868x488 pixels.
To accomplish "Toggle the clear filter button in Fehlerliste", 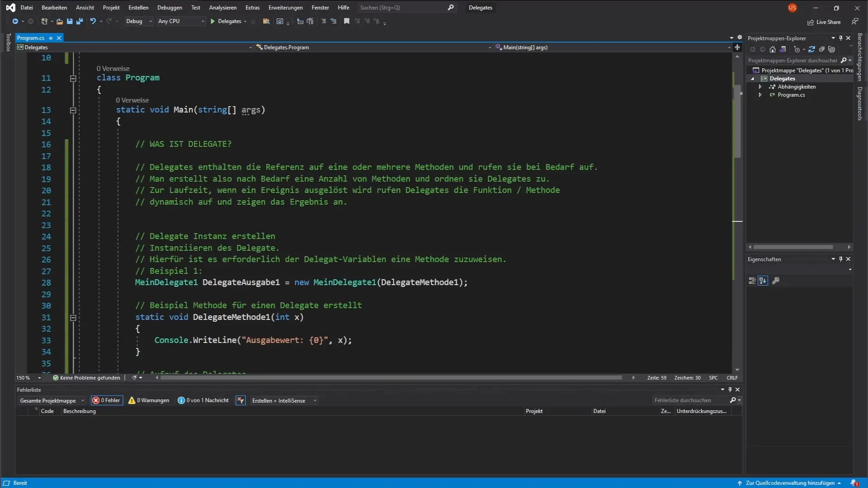I will [241, 400].
